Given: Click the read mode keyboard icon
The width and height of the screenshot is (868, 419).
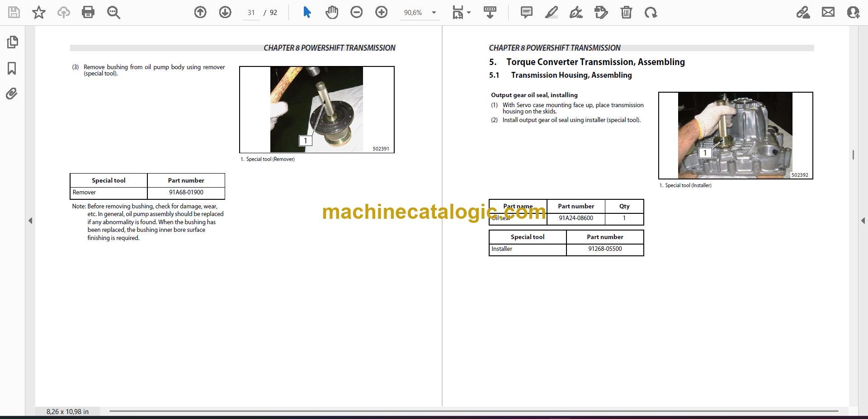Looking at the screenshot, I should pyautogui.click(x=490, y=12).
